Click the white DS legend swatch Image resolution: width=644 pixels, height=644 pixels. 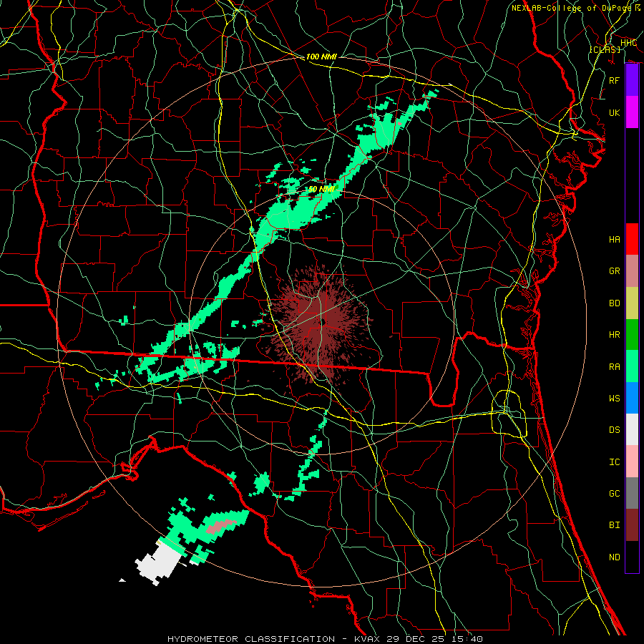coord(632,429)
